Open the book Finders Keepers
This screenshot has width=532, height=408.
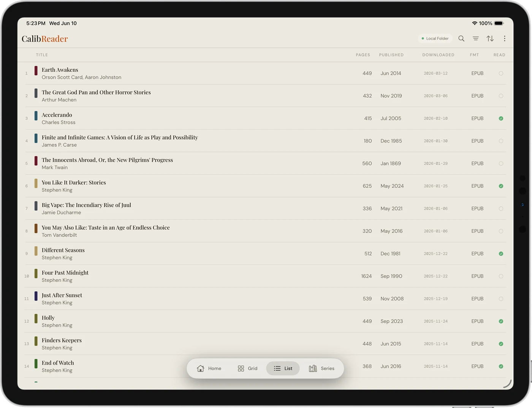pyautogui.click(x=62, y=340)
